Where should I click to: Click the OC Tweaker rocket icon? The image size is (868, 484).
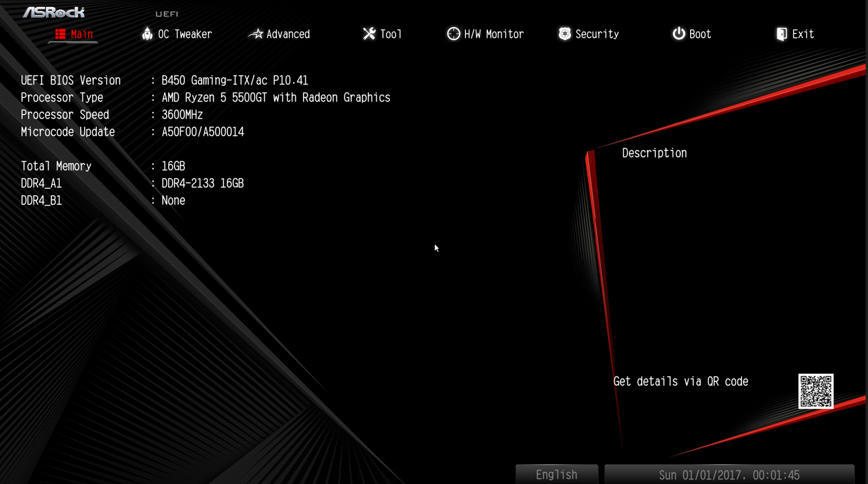[x=147, y=34]
